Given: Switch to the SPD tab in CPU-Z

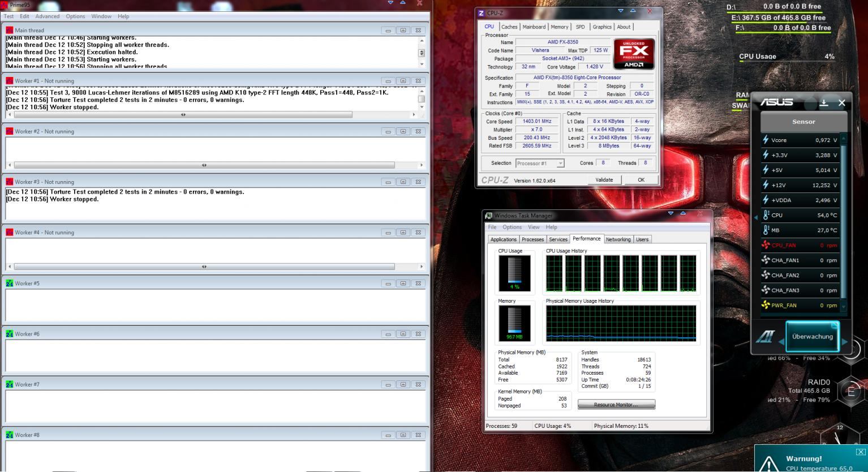Looking at the screenshot, I should pyautogui.click(x=580, y=27).
